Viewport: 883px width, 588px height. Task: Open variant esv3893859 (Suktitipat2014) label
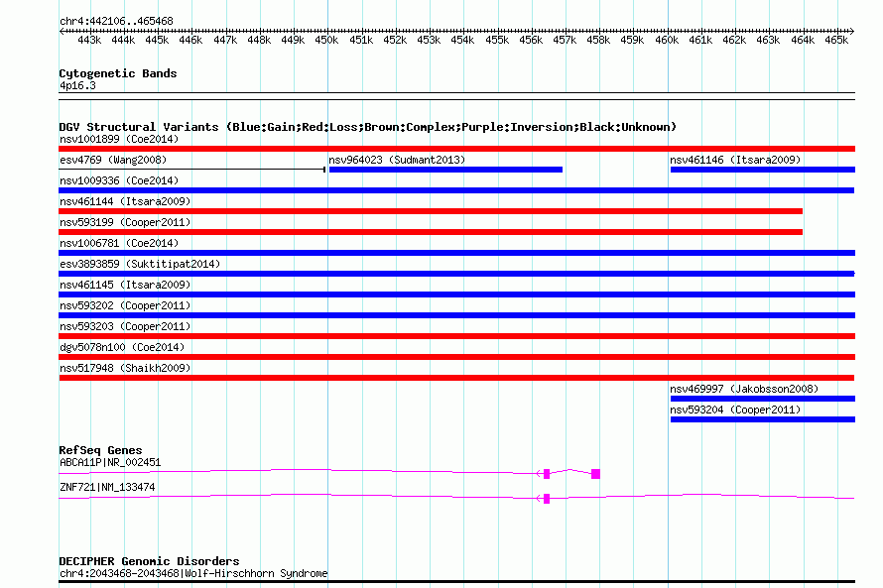click(140, 264)
